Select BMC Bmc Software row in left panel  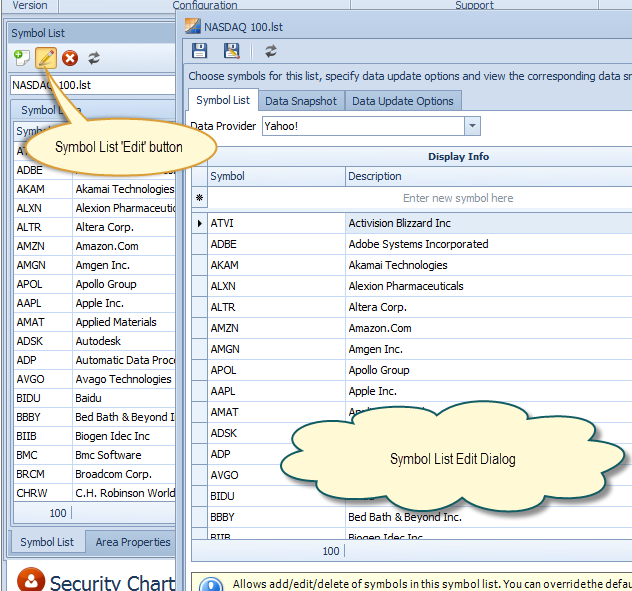[95, 455]
